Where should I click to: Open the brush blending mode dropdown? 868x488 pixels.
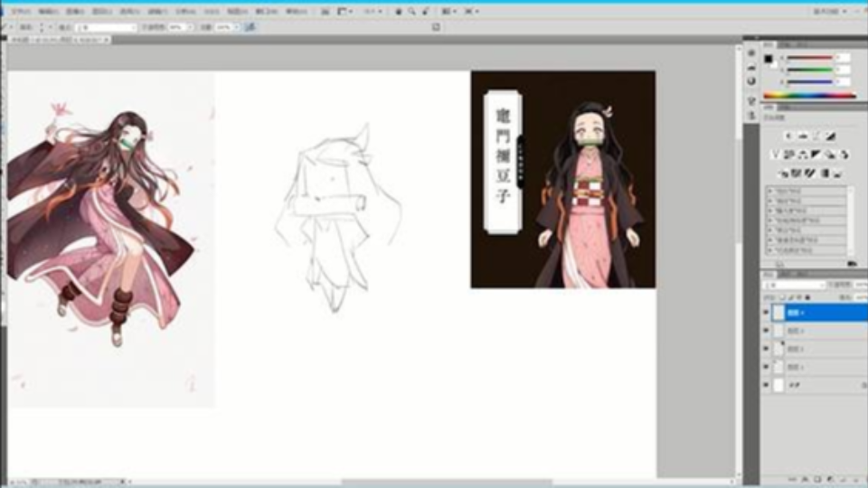(105, 27)
